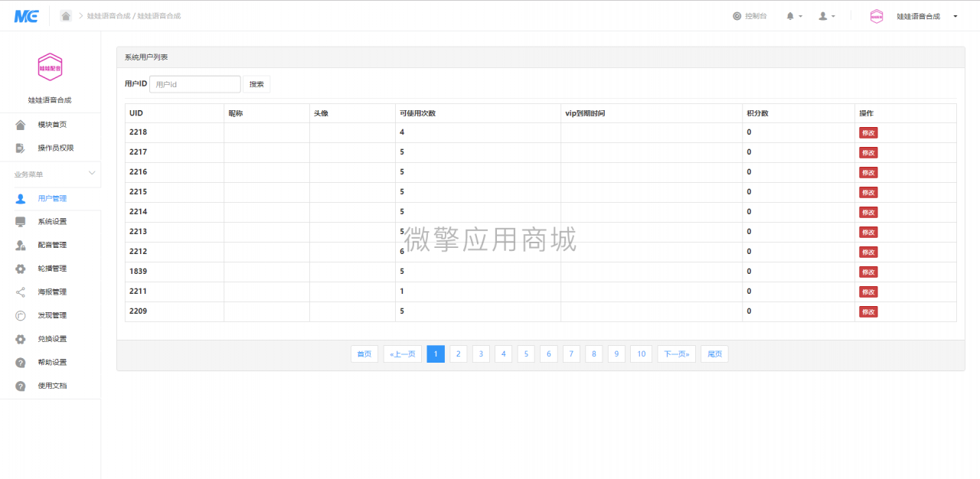Select pagination page 10
The image size is (980, 479).
pyautogui.click(x=642, y=354)
